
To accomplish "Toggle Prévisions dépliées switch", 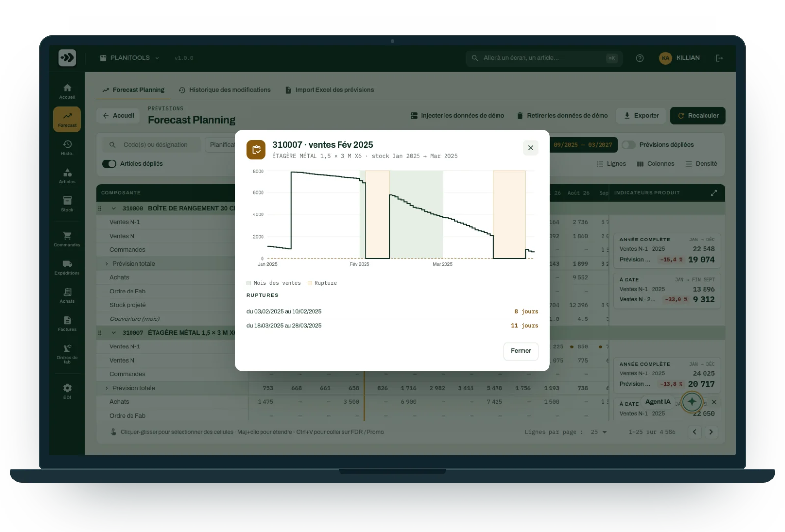I will click(x=628, y=145).
